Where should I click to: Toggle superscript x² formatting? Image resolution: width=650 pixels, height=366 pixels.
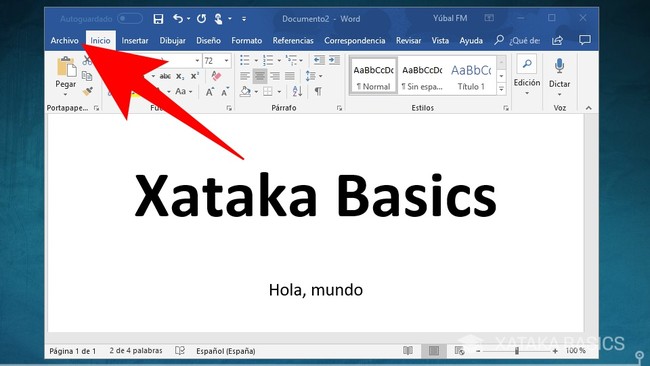[195, 76]
